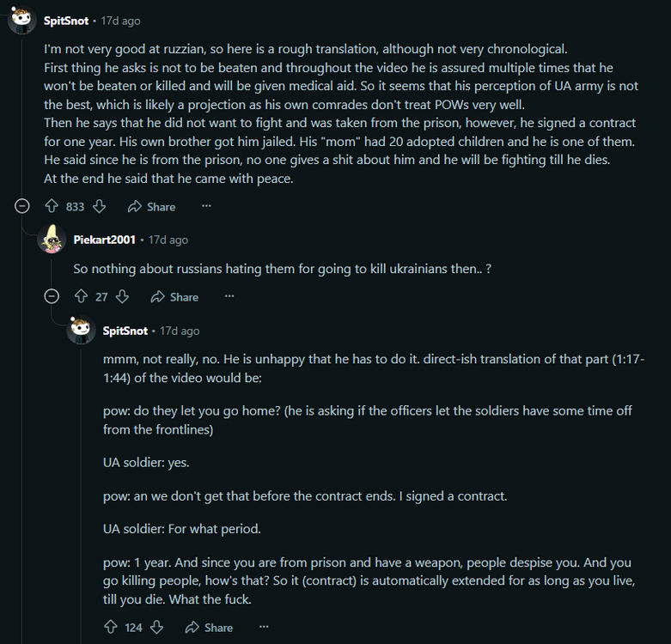Downvote SpitSnot's reply with 124 points
Viewport: 671px width, 644px height.
[157, 627]
